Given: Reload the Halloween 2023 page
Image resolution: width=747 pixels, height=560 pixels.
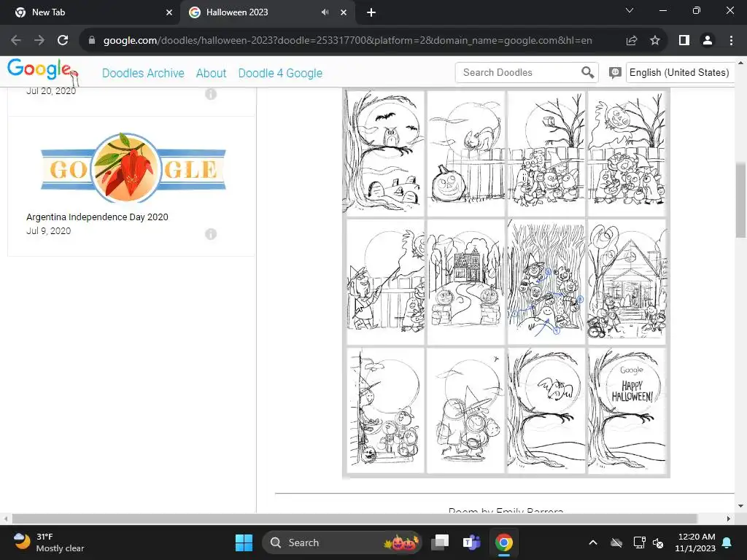Looking at the screenshot, I should click(63, 41).
